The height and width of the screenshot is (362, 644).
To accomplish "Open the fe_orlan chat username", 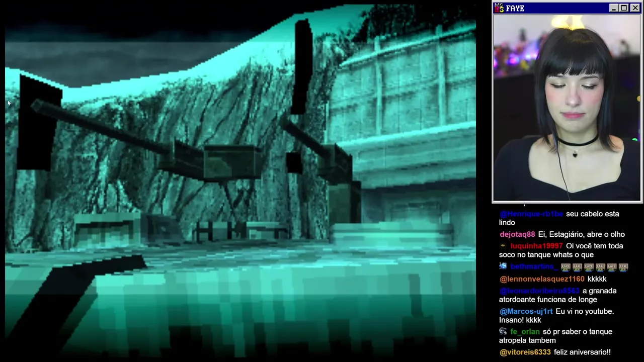I will pos(525,331).
